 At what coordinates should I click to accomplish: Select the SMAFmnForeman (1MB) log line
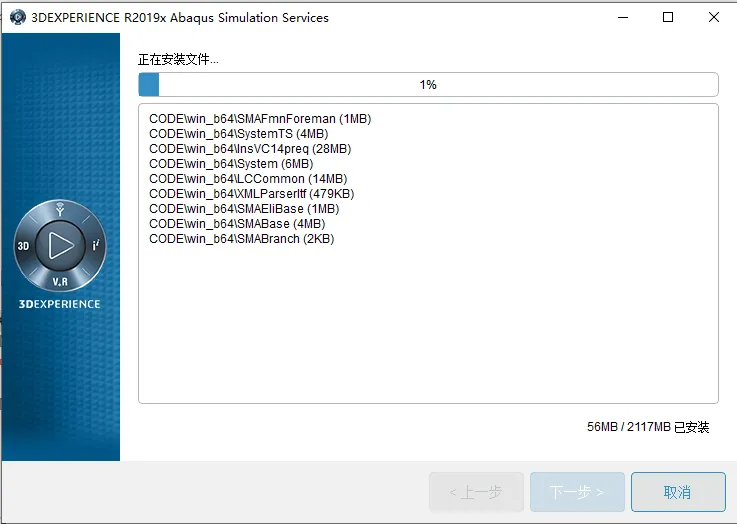click(x=260, y=119)
